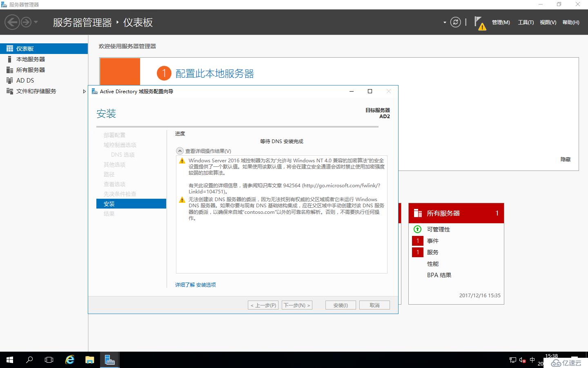The width and height of the screenshot is (588, 368).
Task: Click the AD DS icon in sidebar
Action: click(10, 81)
